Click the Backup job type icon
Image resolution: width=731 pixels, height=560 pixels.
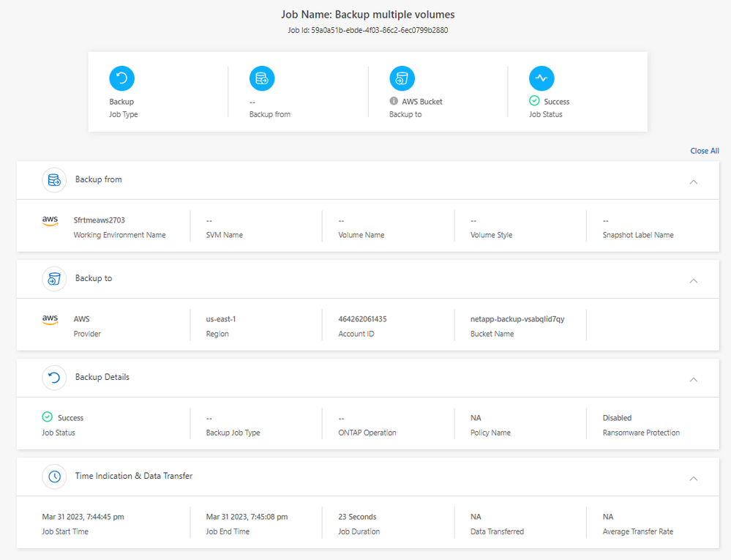(x=121, y=78)
